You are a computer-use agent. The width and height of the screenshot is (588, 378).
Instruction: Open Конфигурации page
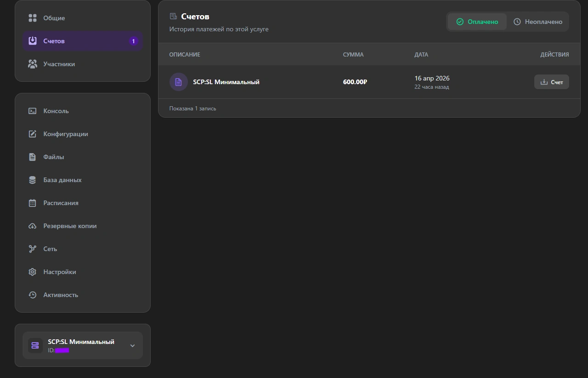(x=83, y=134)
